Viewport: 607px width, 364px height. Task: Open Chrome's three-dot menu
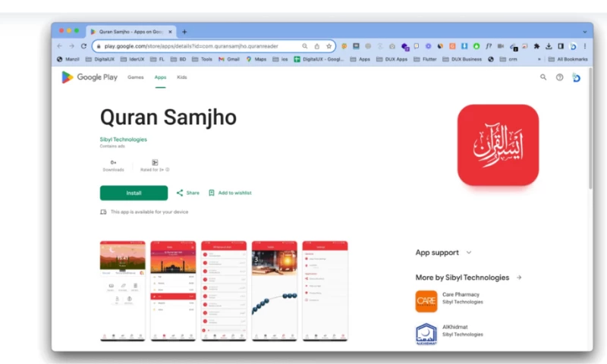tap(584, 46)
